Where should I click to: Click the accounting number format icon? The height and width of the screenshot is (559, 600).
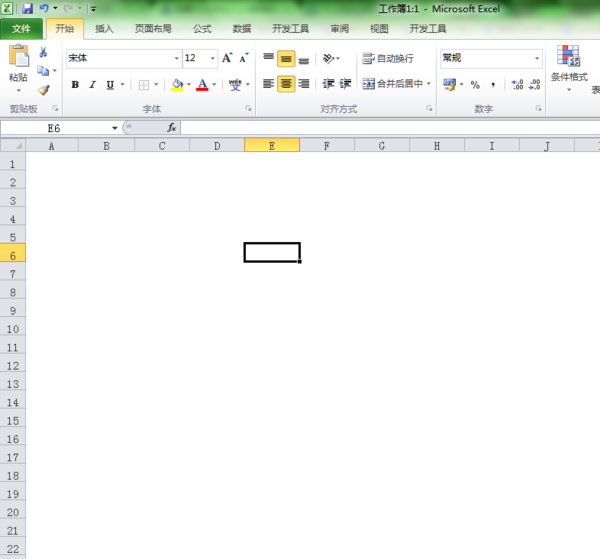(x=450, y=84)
